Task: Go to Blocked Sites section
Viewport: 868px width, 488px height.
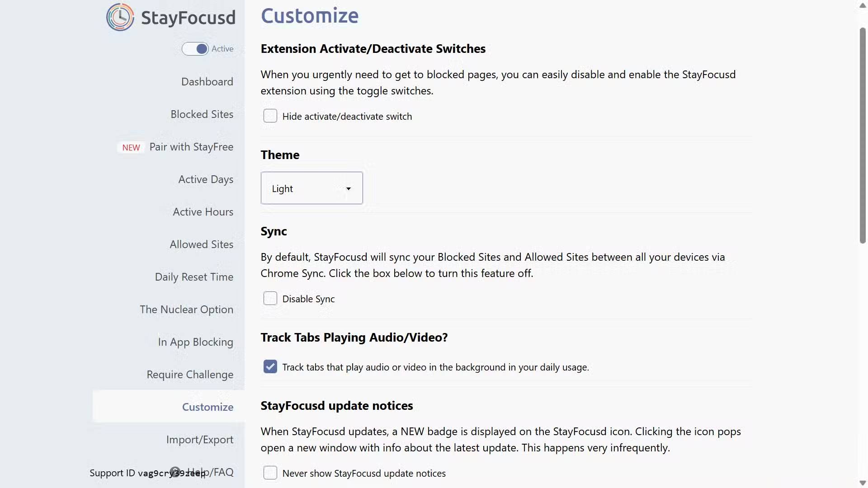Action: (202, 114)
